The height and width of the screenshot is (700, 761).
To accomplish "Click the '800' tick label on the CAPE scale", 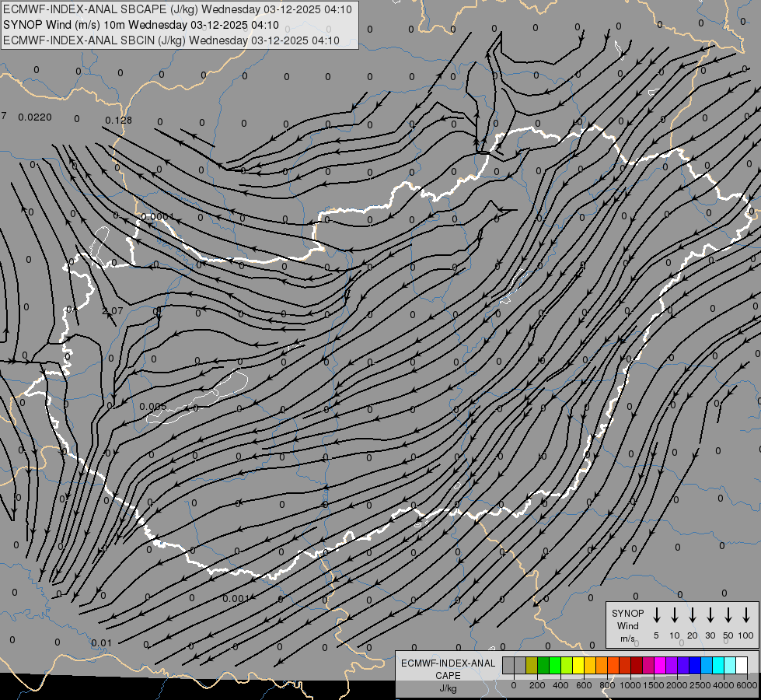I will 607,685.
